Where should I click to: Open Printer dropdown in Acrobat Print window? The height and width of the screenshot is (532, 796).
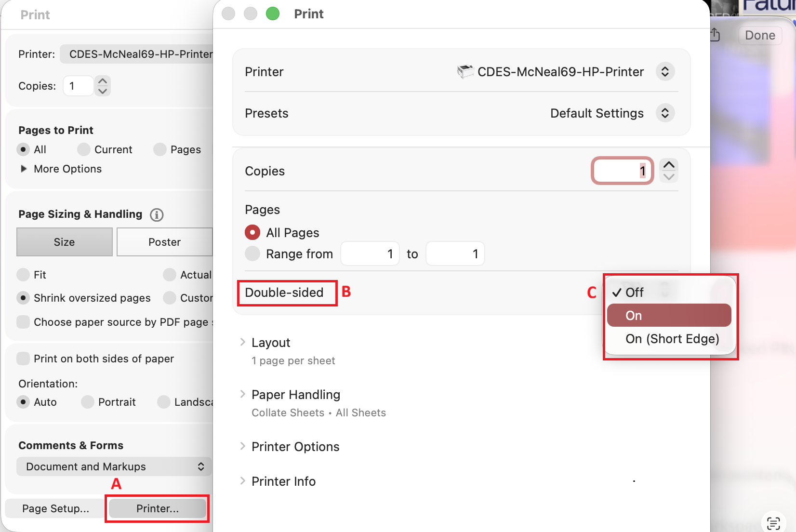click(x=136, y=54)
